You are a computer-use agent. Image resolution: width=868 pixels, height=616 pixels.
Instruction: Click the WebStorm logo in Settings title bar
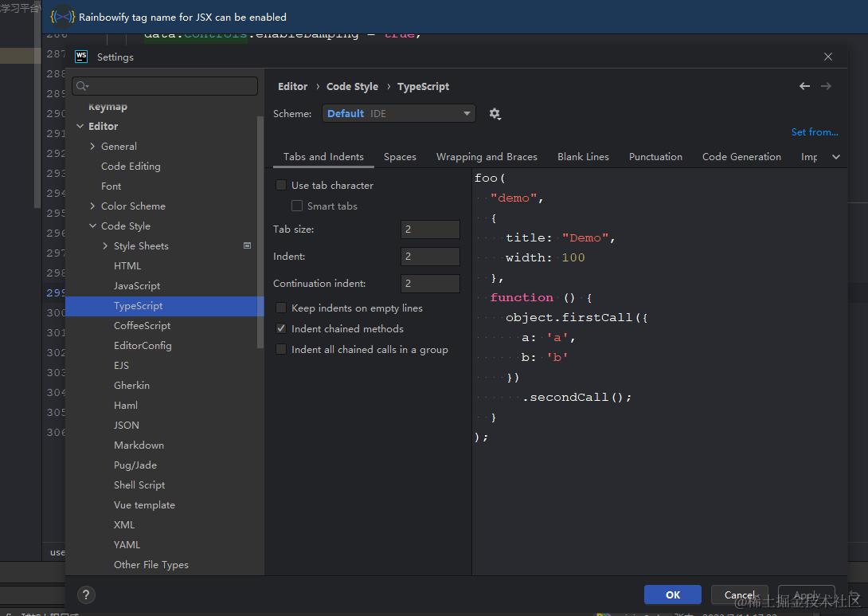[81, 57]
